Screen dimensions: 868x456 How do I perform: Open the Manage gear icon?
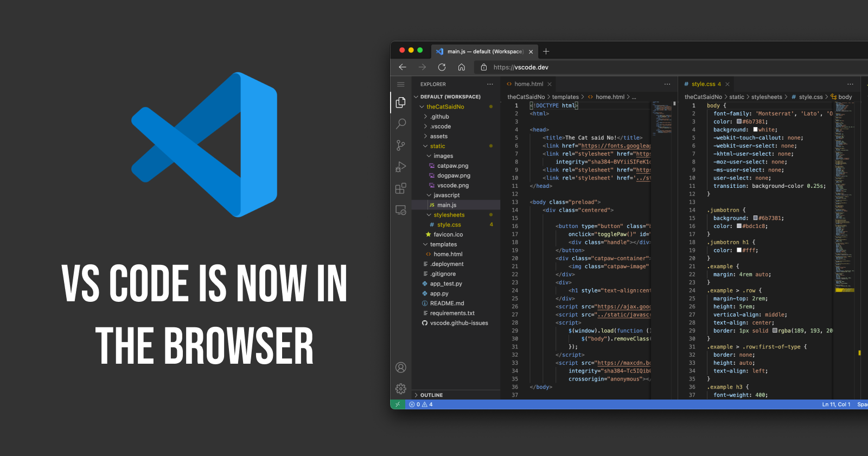coord(401,389)
